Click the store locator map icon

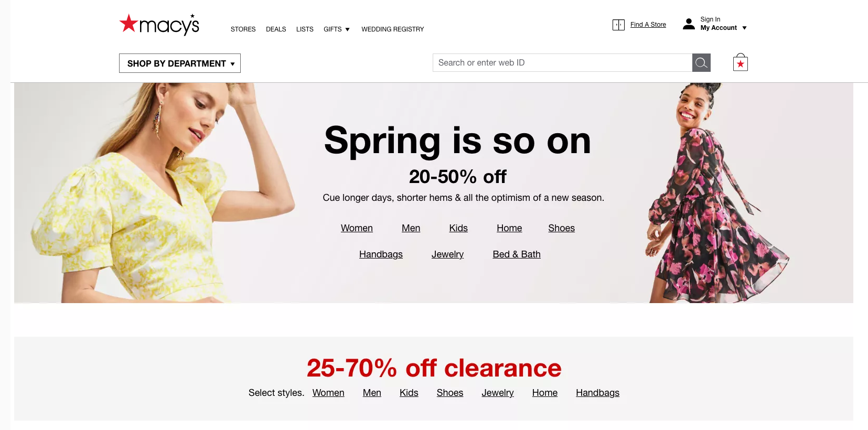[x=618, y=25]
